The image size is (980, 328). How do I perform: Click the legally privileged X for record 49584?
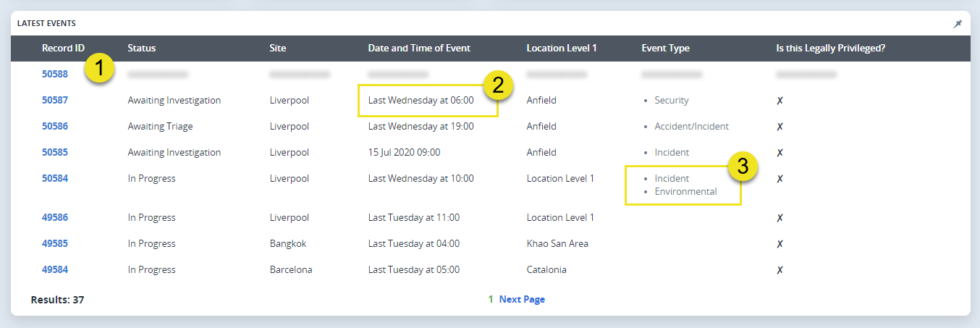pyautogui.click(x=780, y=270)
